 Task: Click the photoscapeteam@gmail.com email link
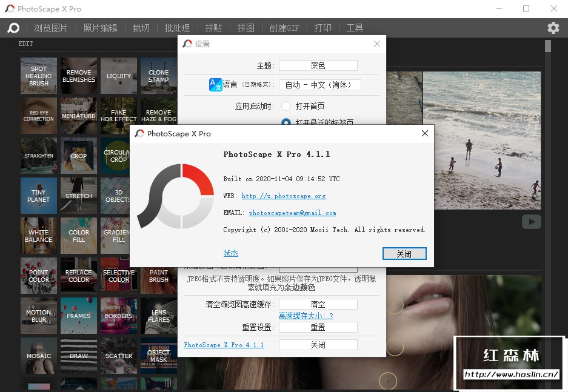click(x=292, y=213)
